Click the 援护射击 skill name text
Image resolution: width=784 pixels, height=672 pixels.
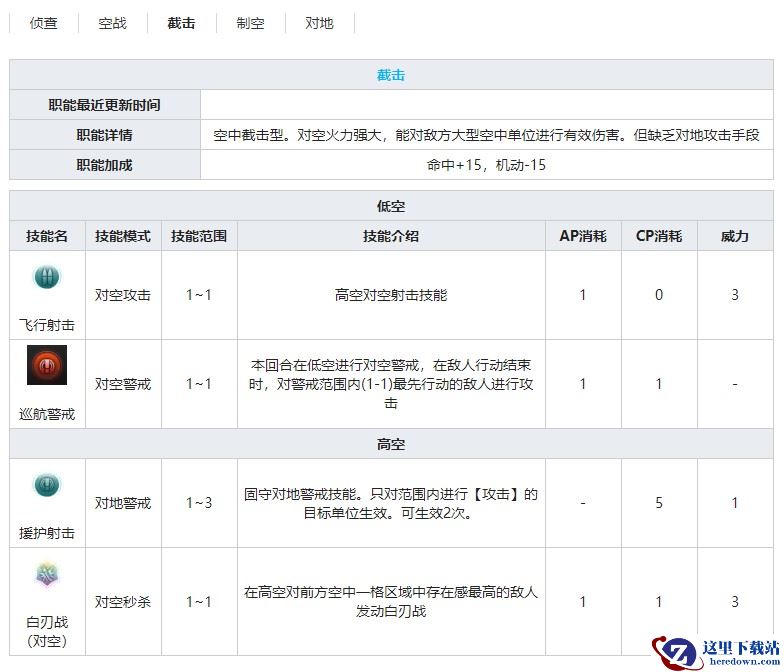pos(47,533)
